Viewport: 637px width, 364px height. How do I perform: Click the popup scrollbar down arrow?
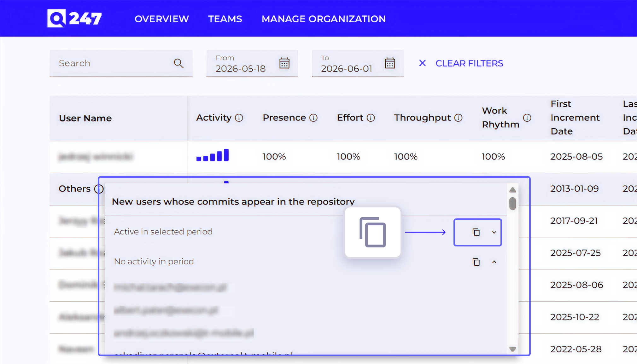[x=512, y=349]
